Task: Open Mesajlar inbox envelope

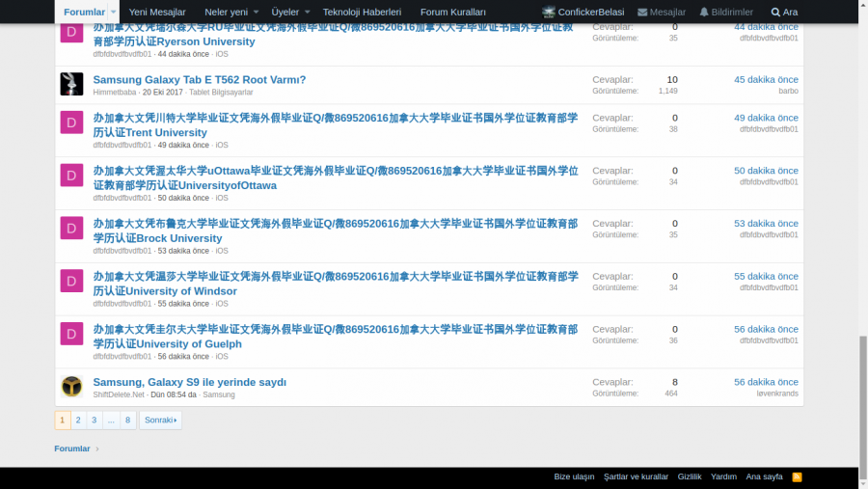Action: tap(662, 12)
